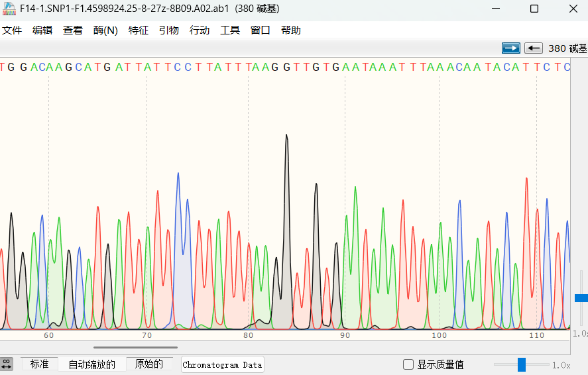Image resolution: width=588 pixels, height=375 pixels.
Task: Expand the 特征 menu
Action: click(x=139, y=30)
